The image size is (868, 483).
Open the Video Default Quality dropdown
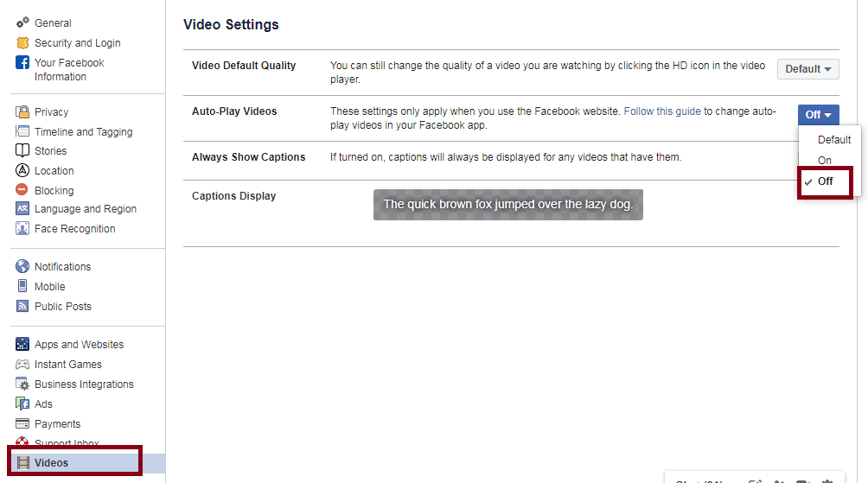pos(807,69)
